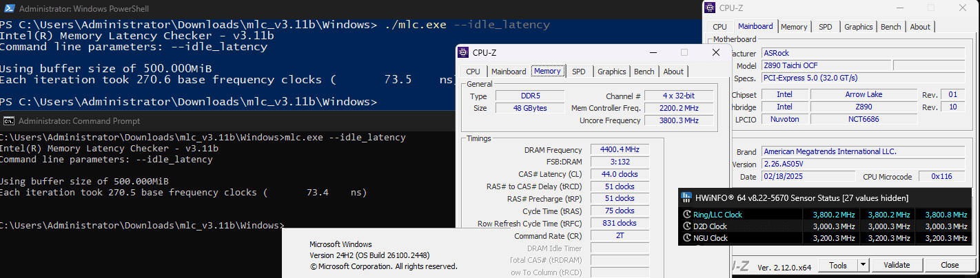Screen dimensions: 980x278
Task: Click the D2D Clock label in HWiNFO
Action: (710, 226)
